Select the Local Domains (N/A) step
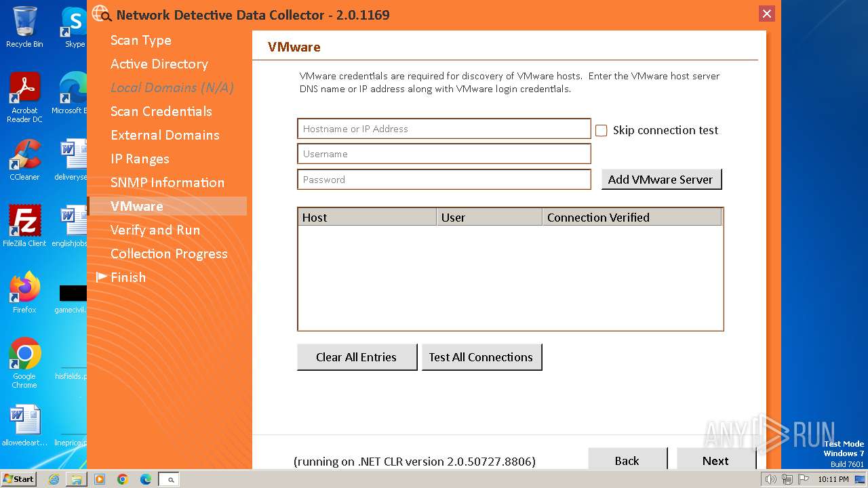Viewport: 868px width, 488px height. pos(172,87)
